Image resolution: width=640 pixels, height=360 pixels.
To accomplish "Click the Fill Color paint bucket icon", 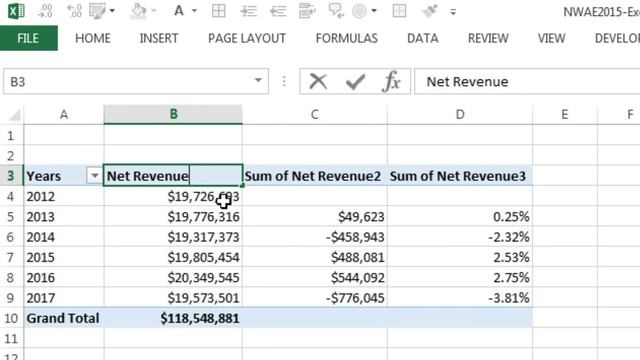I will [x=138, y=11].
